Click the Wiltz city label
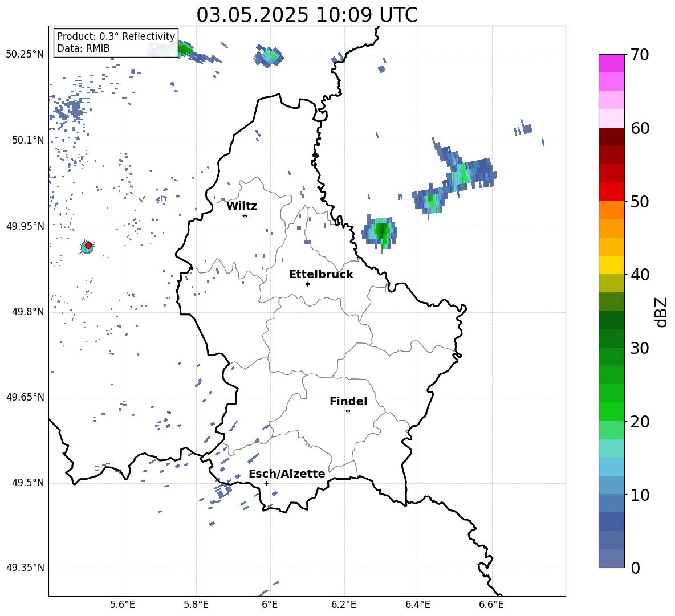675x616 pixels. [242, 206]
